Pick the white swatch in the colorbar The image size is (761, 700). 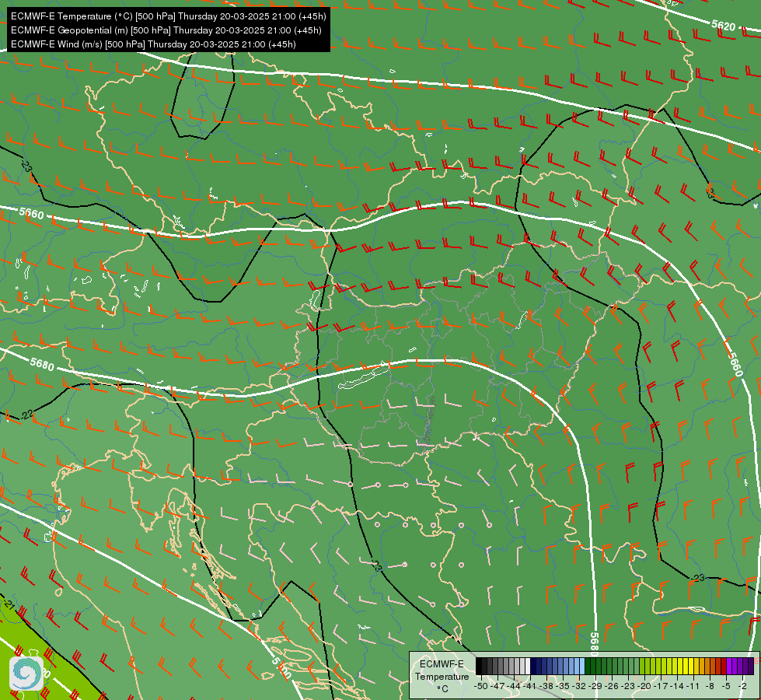[528, 666]
